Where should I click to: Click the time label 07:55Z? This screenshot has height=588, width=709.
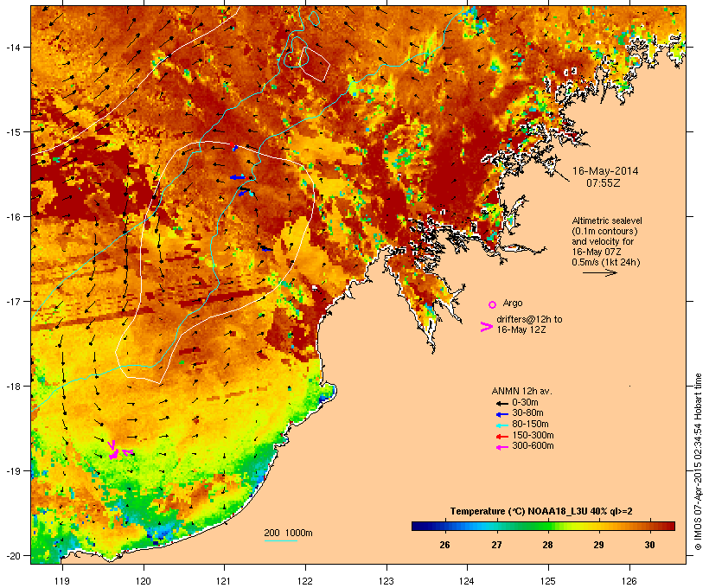tap(603, 183)
